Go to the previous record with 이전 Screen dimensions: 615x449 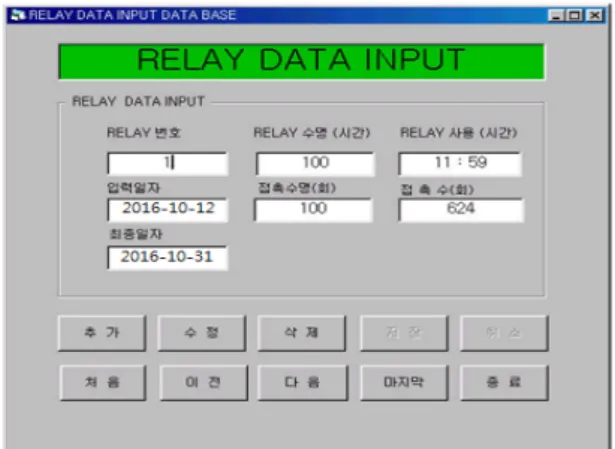coord(204,382)
